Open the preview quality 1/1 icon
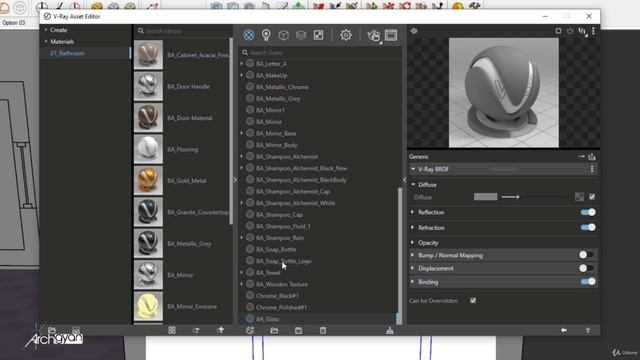Viewport: 640px width, 360px height. (x=582, y=31)
